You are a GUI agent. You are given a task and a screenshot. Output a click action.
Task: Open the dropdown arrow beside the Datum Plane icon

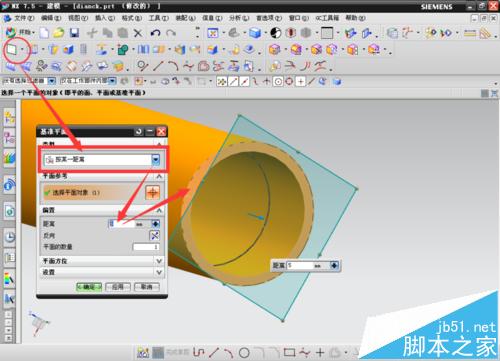22,50
